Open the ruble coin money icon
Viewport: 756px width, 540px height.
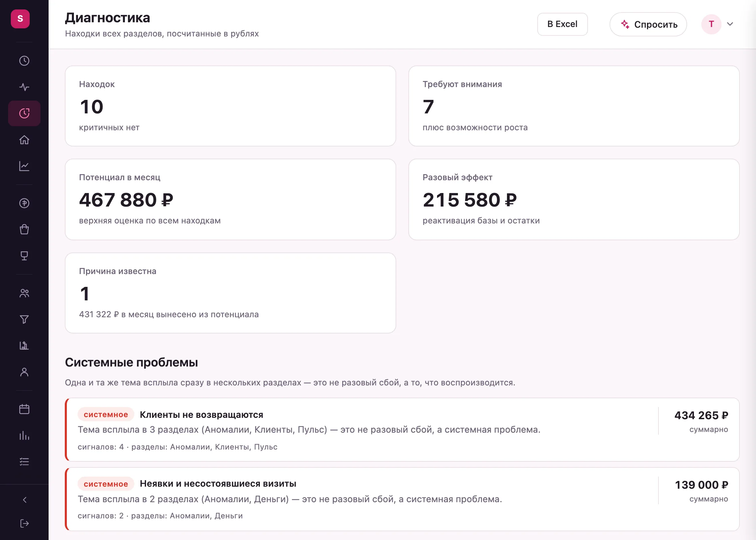coord(24,203)
